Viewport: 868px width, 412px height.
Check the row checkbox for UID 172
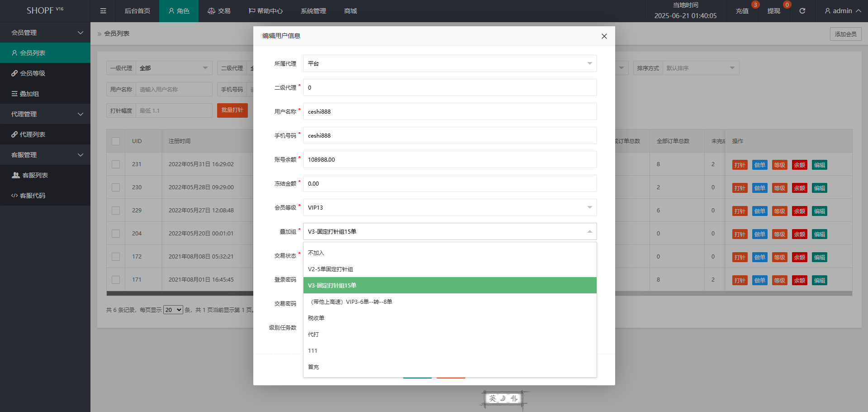click(x=116, y=257)
